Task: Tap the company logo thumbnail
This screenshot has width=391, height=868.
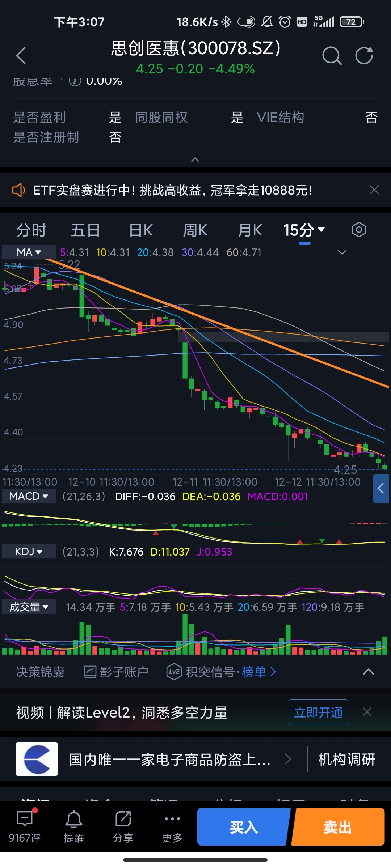Action: coord(37,759)
